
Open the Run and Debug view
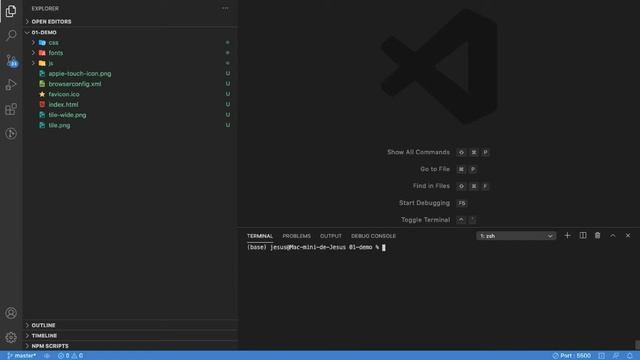click(x=11, y=85)
